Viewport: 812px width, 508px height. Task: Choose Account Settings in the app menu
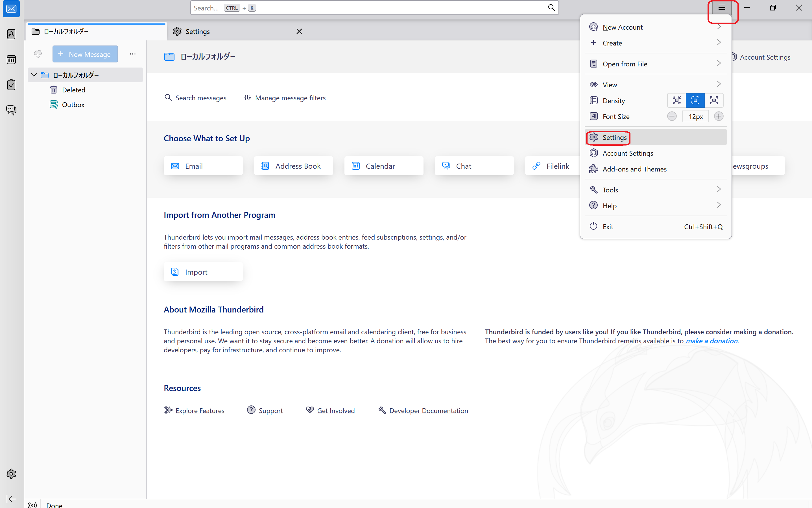pyautogui.click(x=656, y=153)
